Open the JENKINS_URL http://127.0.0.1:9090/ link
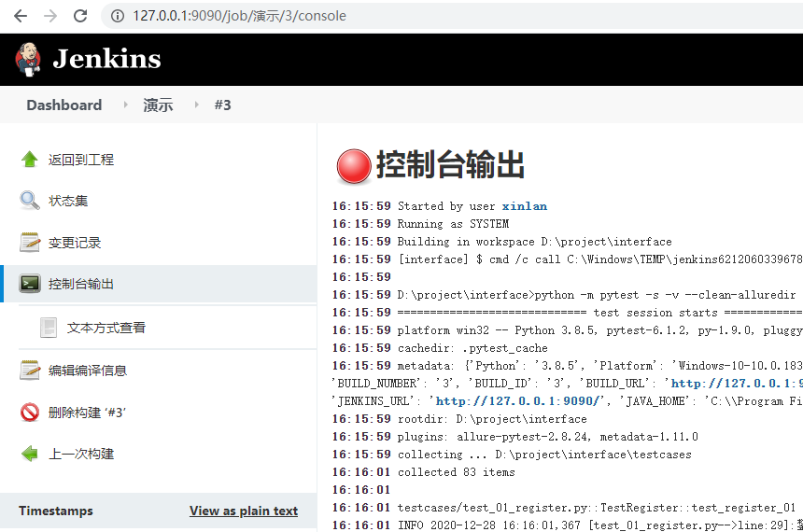Viewport: 803px width, 532px height. [x=517, y=401]
